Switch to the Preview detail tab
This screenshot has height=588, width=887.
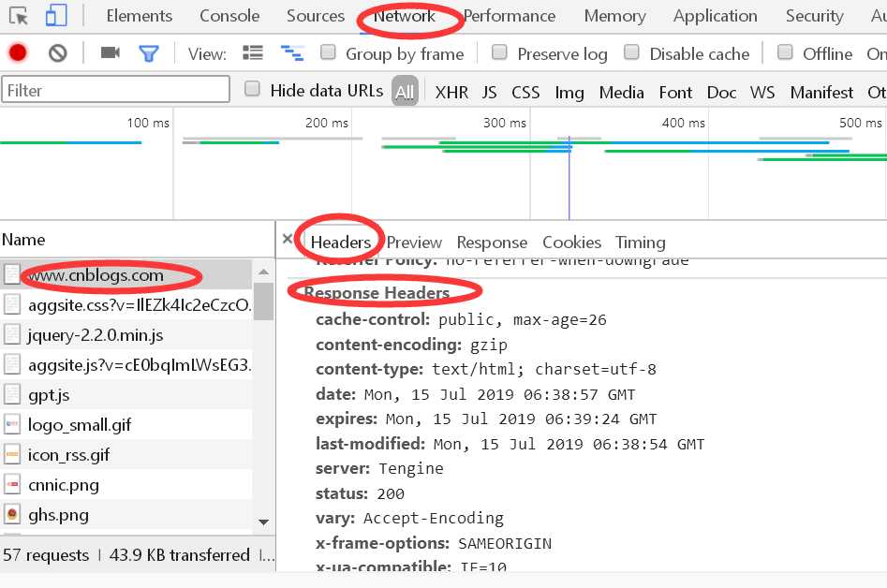point(414,242)
